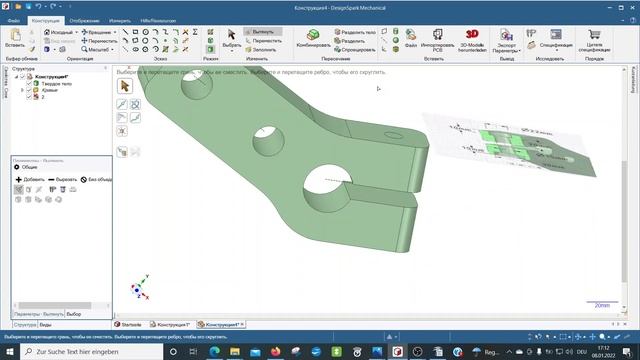
Task: Switch to the Отображение ribbon tab
Action: tap(84, 20)
